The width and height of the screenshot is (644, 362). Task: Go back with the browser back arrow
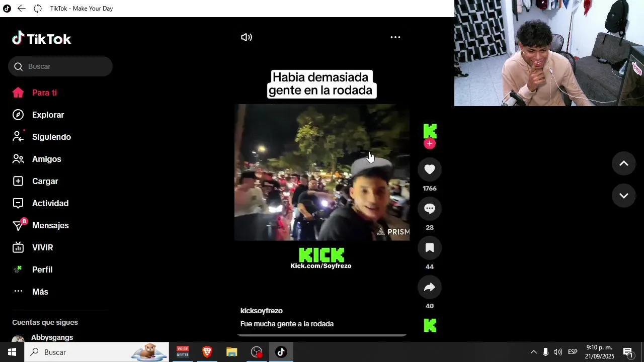[x=21, y=9]
